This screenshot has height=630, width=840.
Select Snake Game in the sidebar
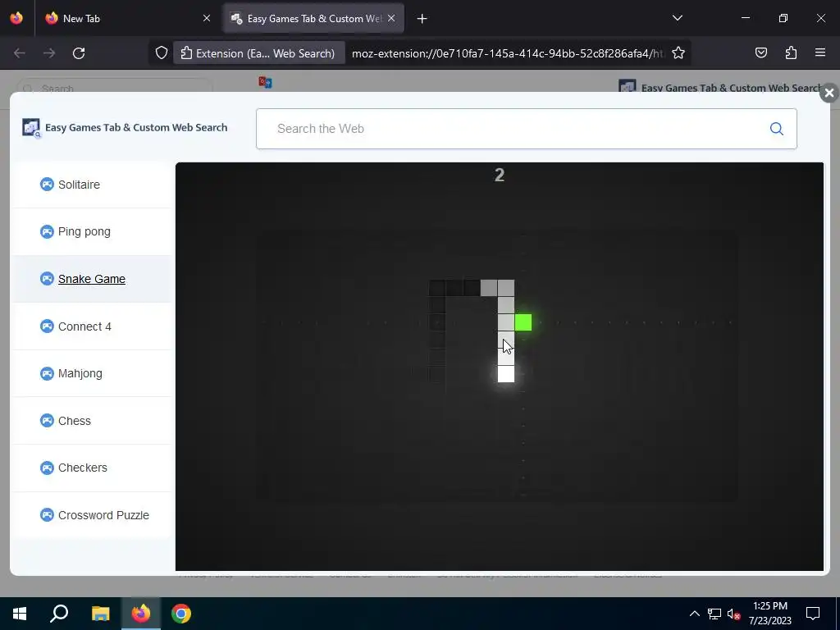pos(92,279)
